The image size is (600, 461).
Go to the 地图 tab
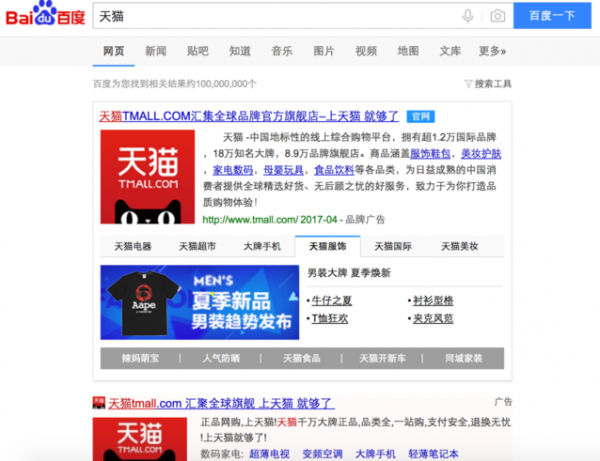[408, 51]
